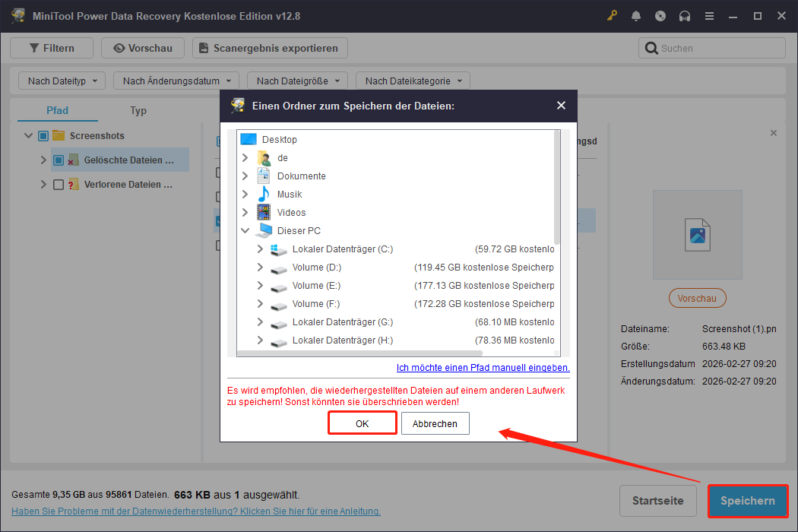Switch to the Typ tab

(x=138, y=110)
